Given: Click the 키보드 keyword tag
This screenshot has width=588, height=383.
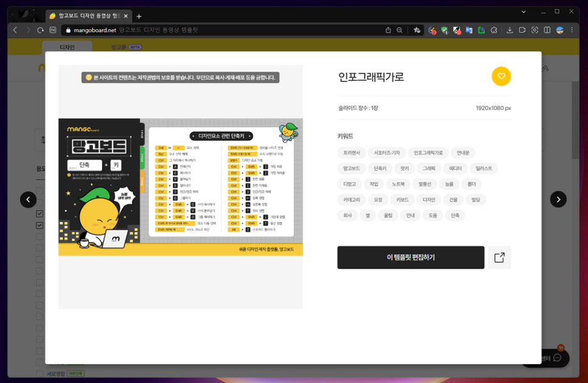Looking at the screenshot, I should [x=402, y=200].
